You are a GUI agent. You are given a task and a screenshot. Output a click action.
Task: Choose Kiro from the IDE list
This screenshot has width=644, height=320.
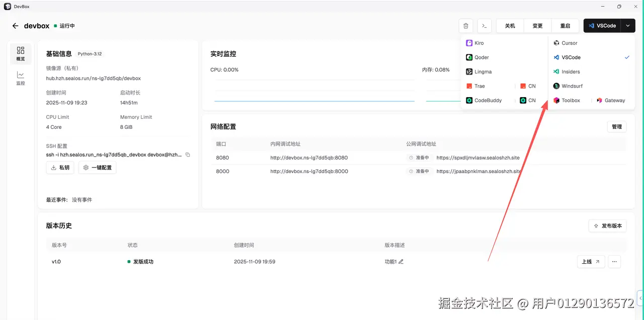coord(479,43)
